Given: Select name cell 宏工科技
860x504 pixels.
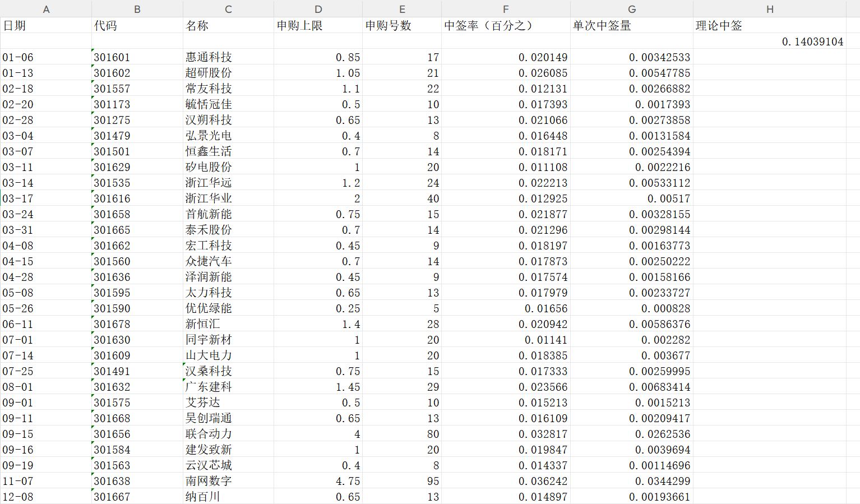Looking at the screenshot, I should [x=228, y=245].
